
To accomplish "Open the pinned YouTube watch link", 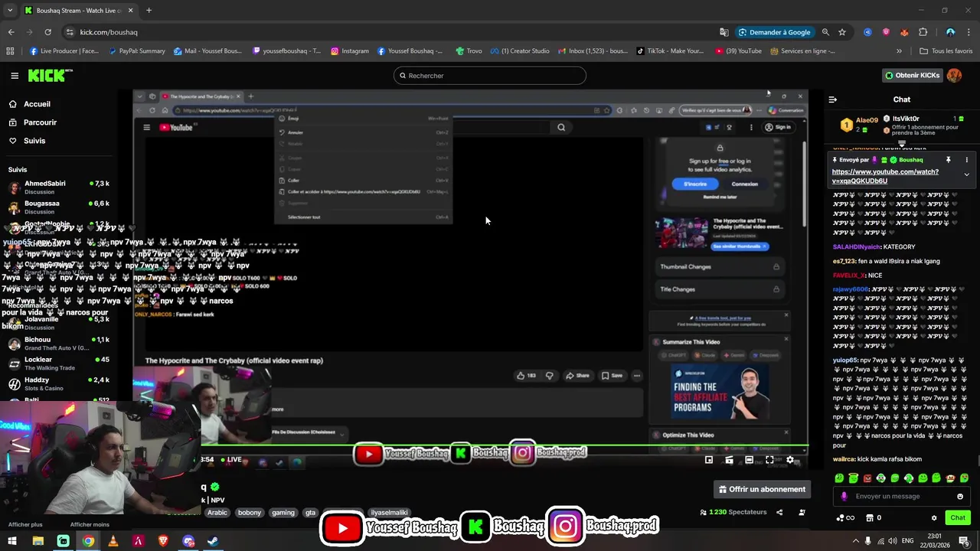I will click(x=885, y=176).
